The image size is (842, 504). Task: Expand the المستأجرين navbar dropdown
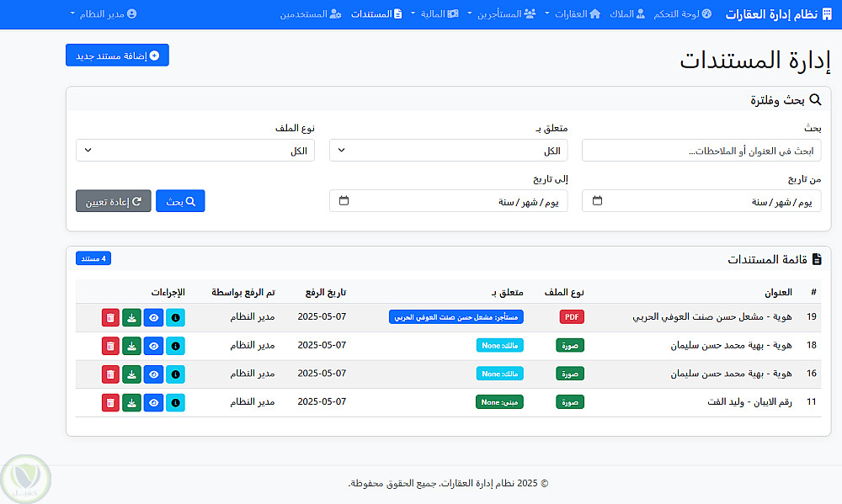point(502,14)
